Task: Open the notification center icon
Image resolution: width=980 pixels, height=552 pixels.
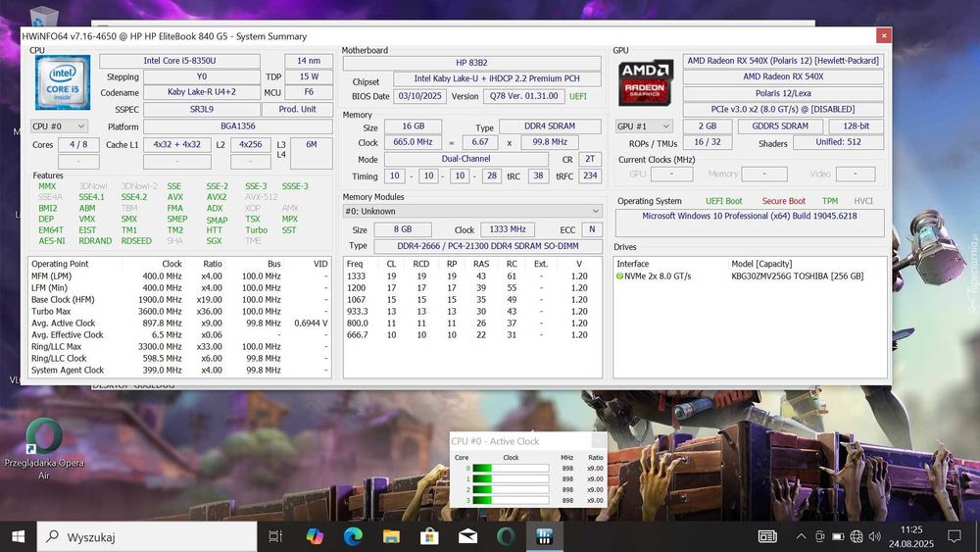Action: (x=955, y=536)
